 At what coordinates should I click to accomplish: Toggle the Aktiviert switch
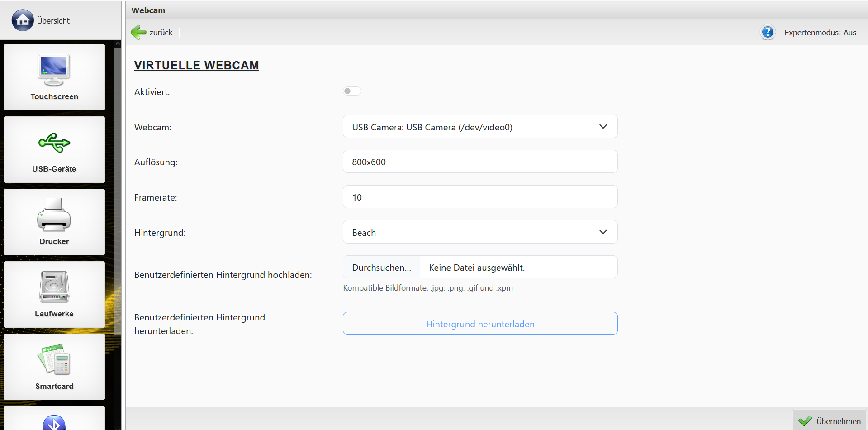click(352, 91)
